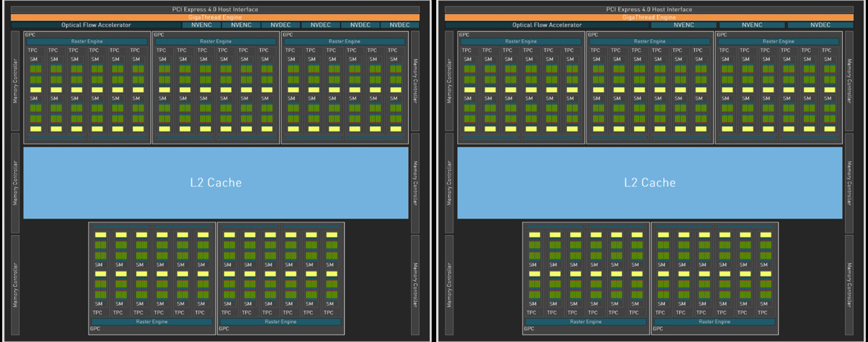Select upper Memory Controller on right edge, left diagram
Viewport: 868px width, 342px height.
(415, 80)
